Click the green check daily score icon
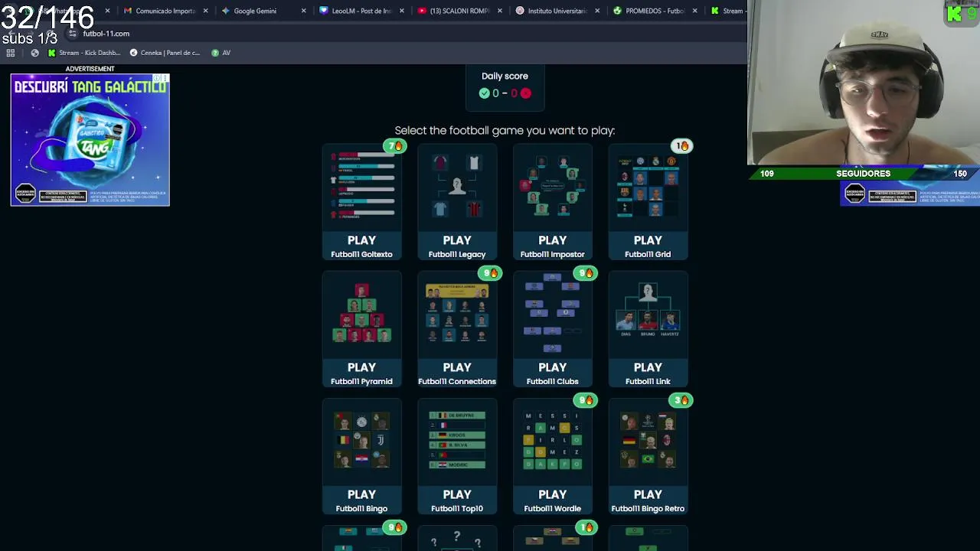 click(484, 93)
